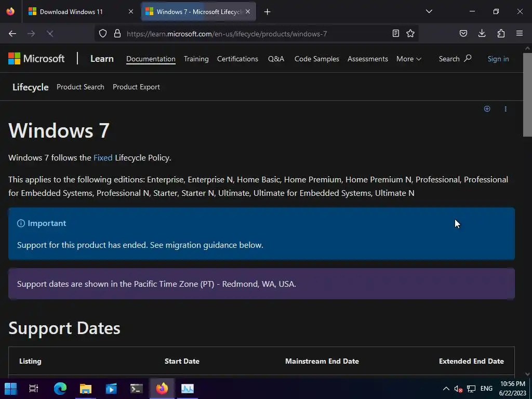Open the extensions puzzle icon

coord(501,33)
